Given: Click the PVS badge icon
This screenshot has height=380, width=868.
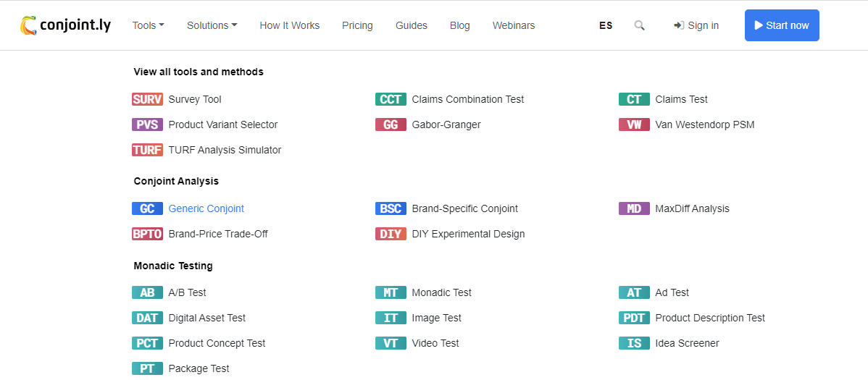Looking at the screenshot, I should [147, 125].
